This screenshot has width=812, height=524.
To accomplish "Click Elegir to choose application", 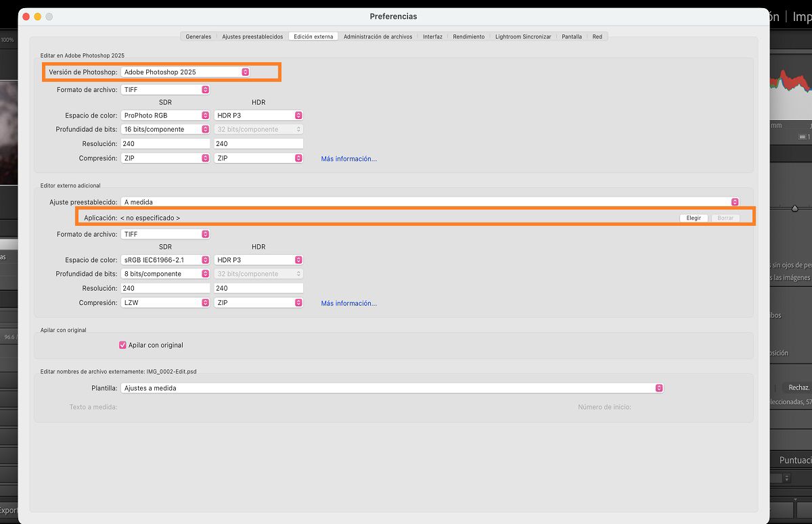I will click(694, 218).
